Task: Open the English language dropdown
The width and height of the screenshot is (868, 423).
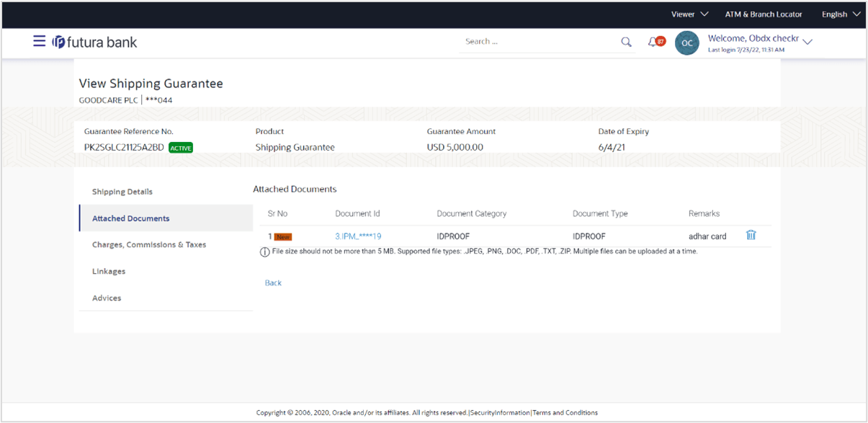Action: (x=840, y=14)
